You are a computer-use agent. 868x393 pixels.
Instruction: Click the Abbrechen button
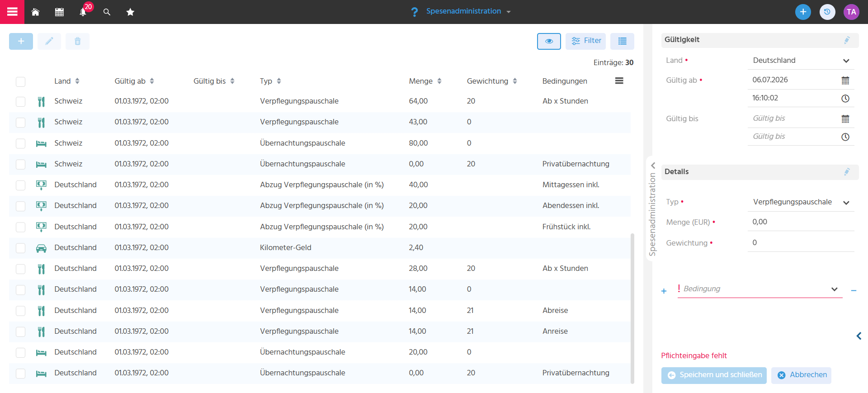click(x=801, y=375)
